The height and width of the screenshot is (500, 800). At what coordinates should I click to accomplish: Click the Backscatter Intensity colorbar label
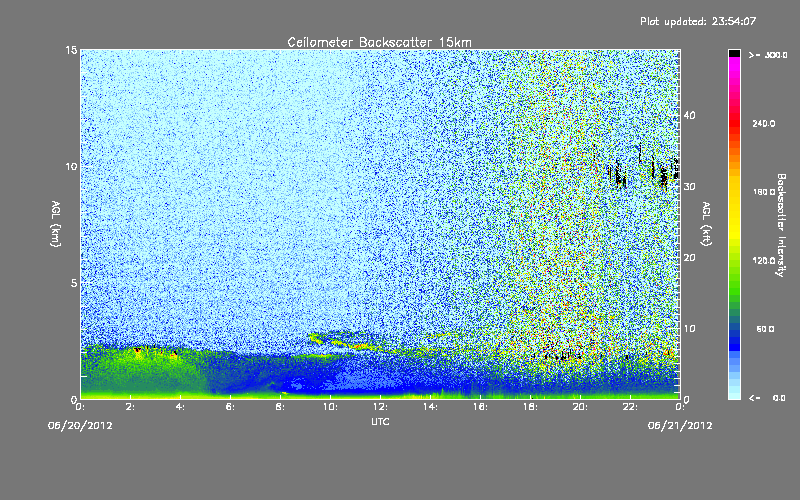(781, 225)
